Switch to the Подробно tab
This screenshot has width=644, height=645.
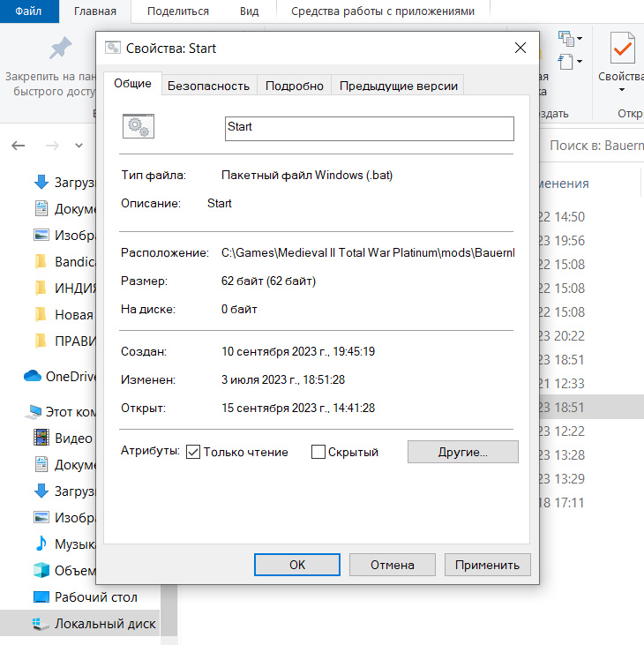(x=295, y=86)
